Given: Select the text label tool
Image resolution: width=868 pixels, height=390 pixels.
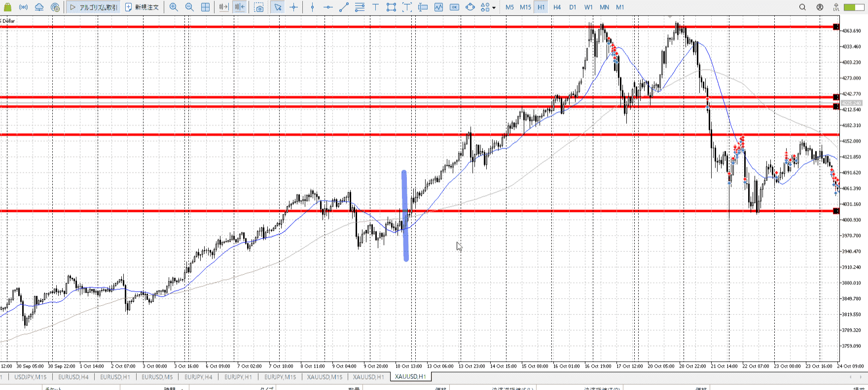Looking at the screenshot, I should pos(375,7).
